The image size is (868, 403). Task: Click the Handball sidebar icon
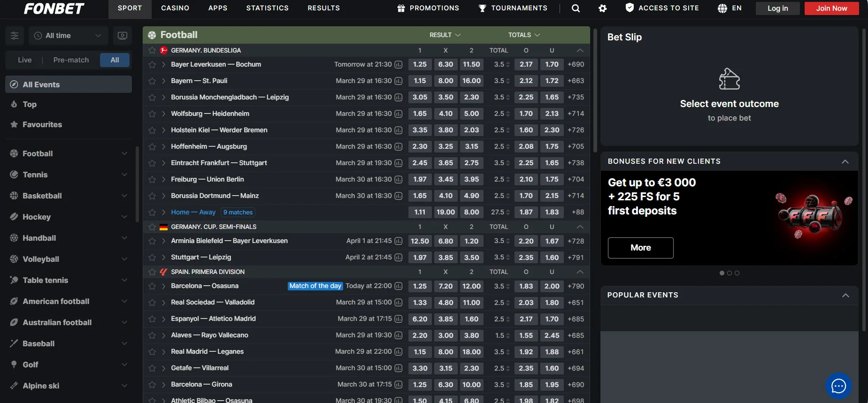[14, 238]
